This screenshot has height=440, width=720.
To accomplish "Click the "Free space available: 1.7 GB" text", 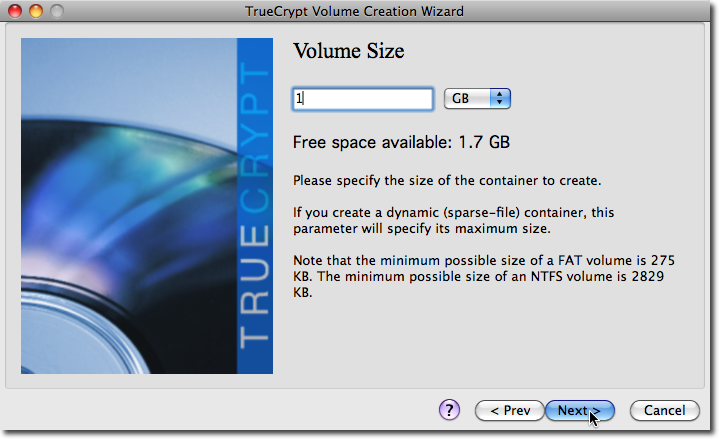I will [x=401, y=142].
